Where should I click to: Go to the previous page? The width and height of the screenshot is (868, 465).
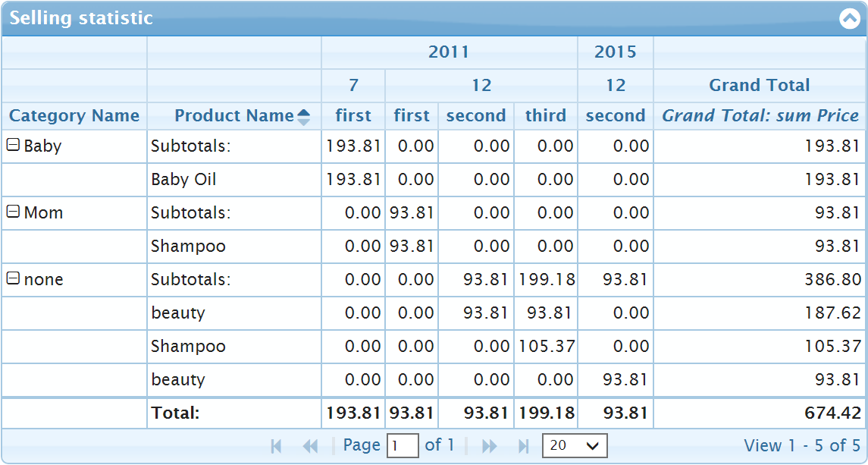tap(311, 445)
